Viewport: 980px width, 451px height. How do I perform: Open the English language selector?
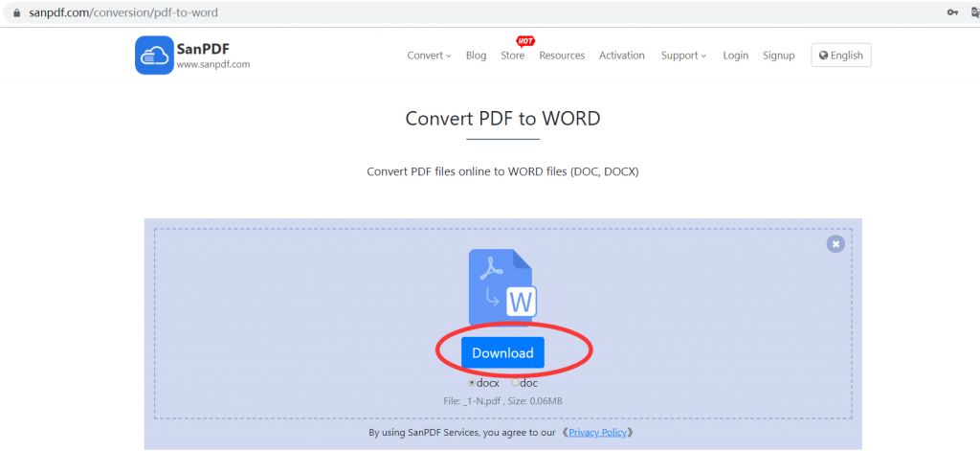click(x=840, y=55)
